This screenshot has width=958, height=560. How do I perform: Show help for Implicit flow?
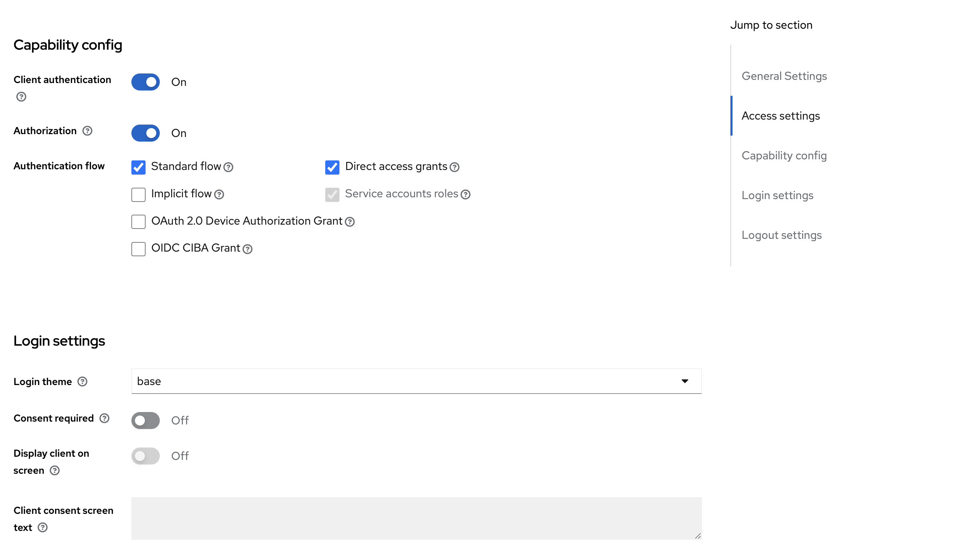click(x=219, y=194)
